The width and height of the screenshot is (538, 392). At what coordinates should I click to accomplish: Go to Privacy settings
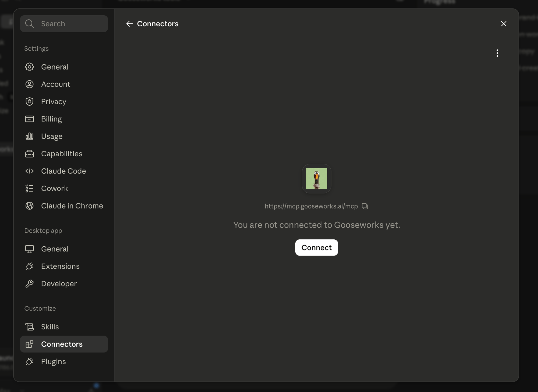point(64,102)
